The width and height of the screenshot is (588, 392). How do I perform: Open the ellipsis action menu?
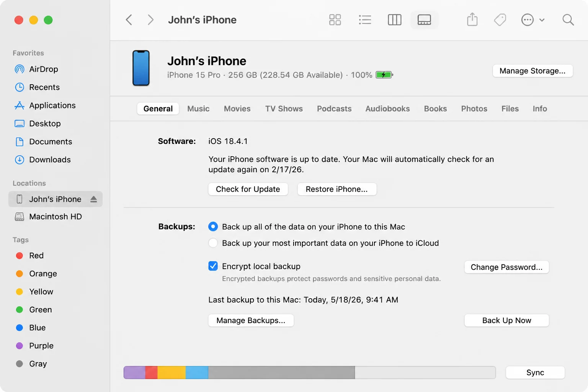tap(533, 20)
